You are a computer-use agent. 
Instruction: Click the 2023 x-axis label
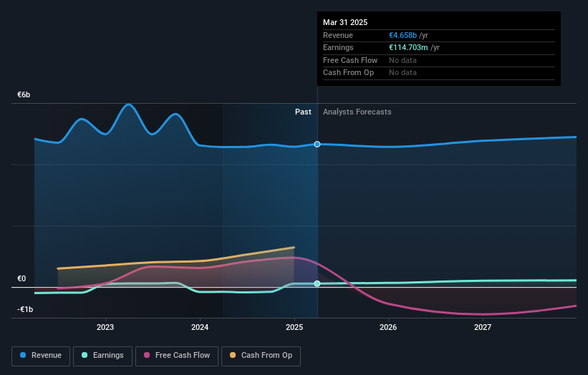click(105, 328)
